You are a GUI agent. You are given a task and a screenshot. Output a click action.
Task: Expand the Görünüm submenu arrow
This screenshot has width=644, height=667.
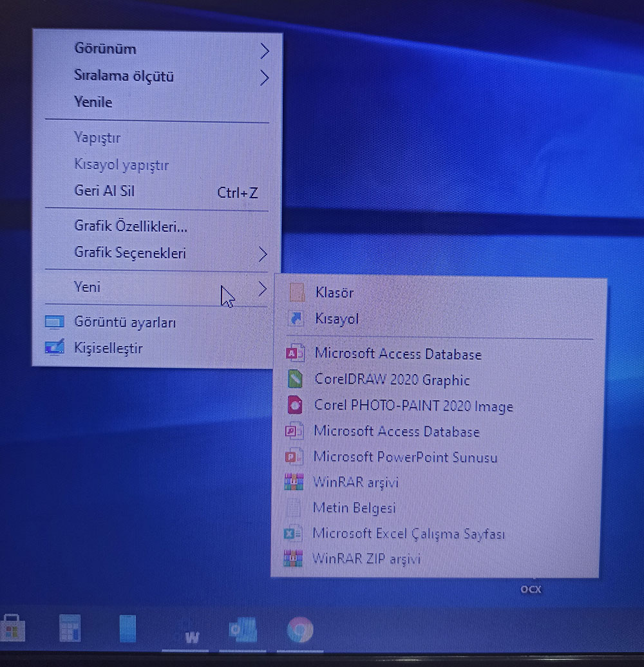(264, 51)
